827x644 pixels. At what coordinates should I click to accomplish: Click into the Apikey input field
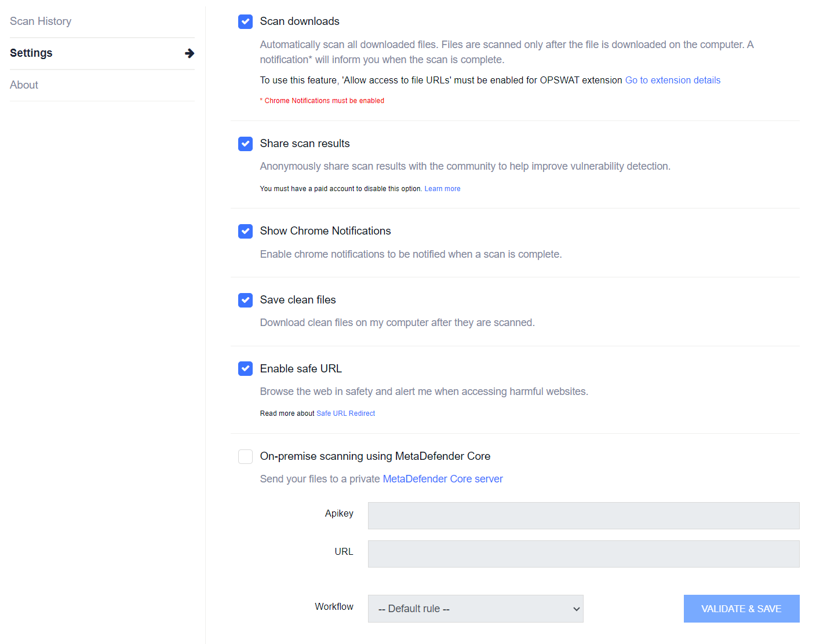tap(584, 516)
